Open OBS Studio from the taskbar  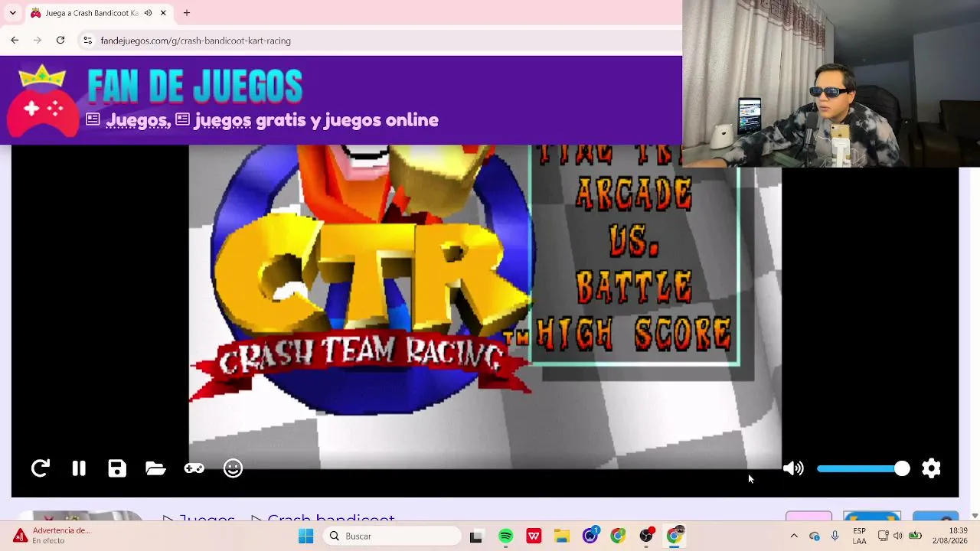(x=646, y=536)
